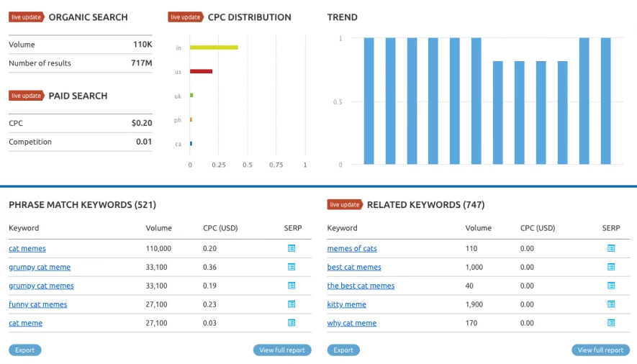Open SERP icon for cat memes row
The width and height of the screenshot is (637, 364).
tap(292, 248)
